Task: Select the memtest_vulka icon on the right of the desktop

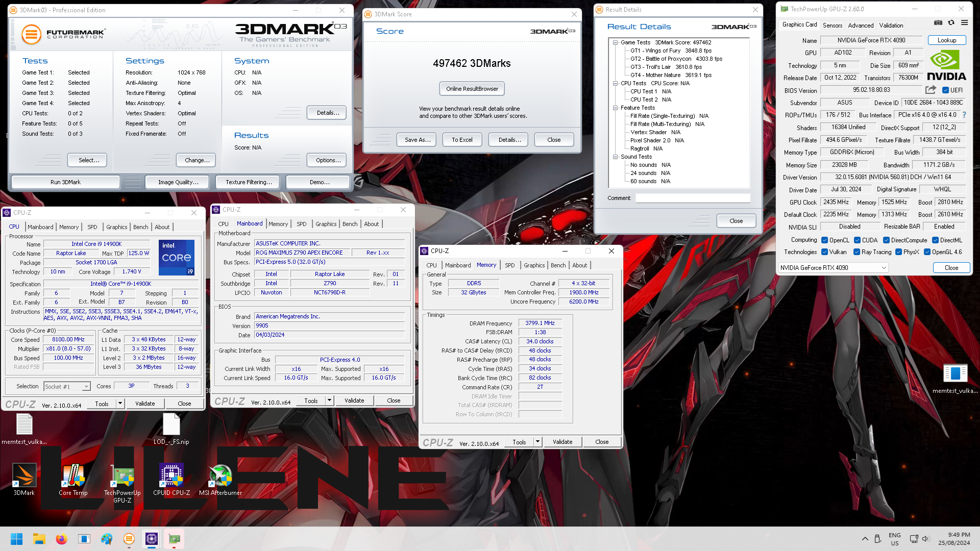Action: click(955, 379)
